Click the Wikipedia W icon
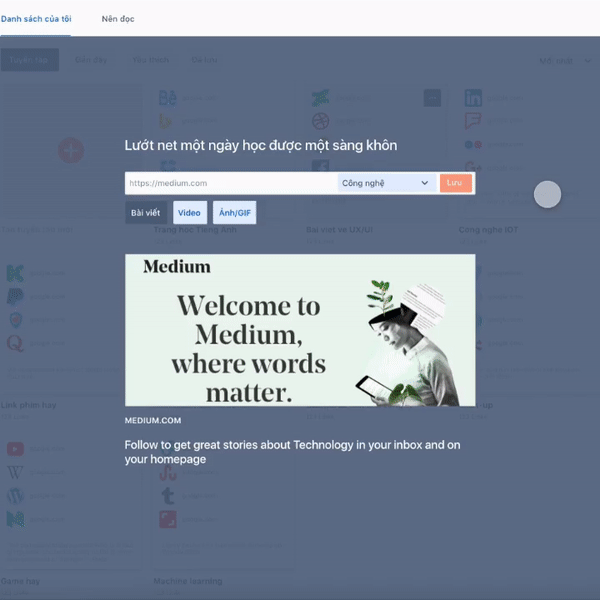The image size is (600, 600). [x=15, y=472]
